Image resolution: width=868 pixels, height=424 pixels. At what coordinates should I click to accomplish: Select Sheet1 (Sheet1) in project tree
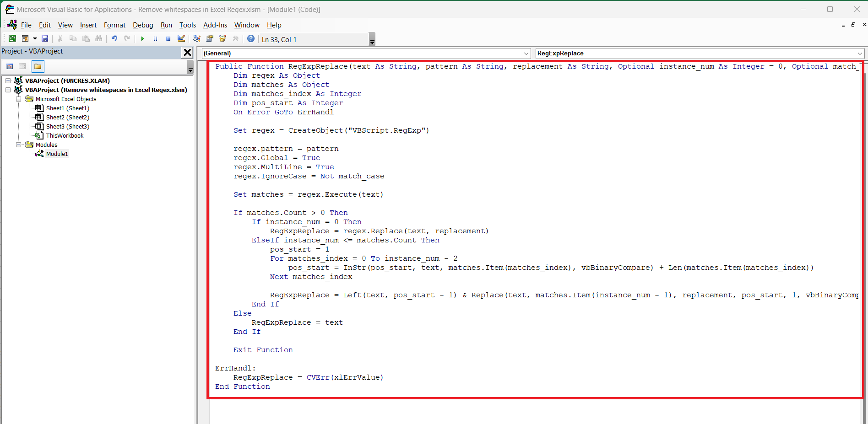click(x=67, y=108)
